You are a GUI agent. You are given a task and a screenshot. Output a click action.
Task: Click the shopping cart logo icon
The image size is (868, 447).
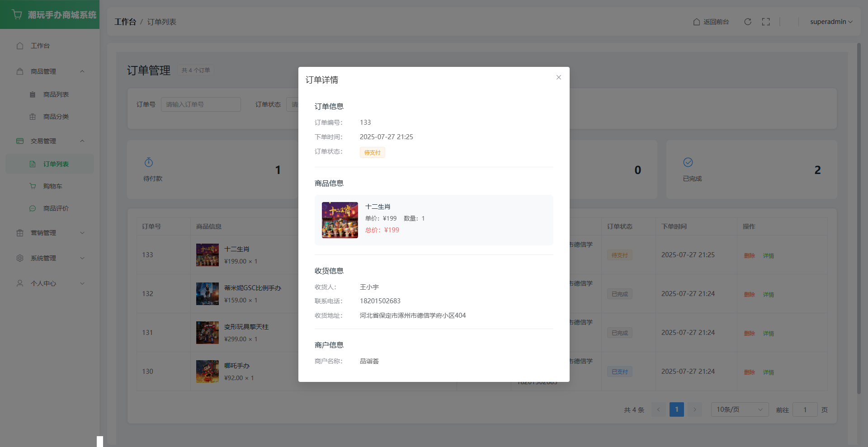pyautogui.click(x=17, y=14)
